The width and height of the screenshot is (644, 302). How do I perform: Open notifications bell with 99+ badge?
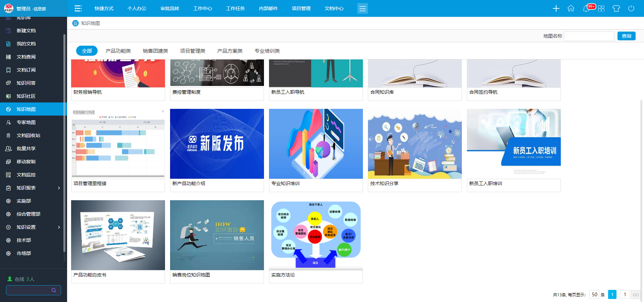(x=586, y=8)
